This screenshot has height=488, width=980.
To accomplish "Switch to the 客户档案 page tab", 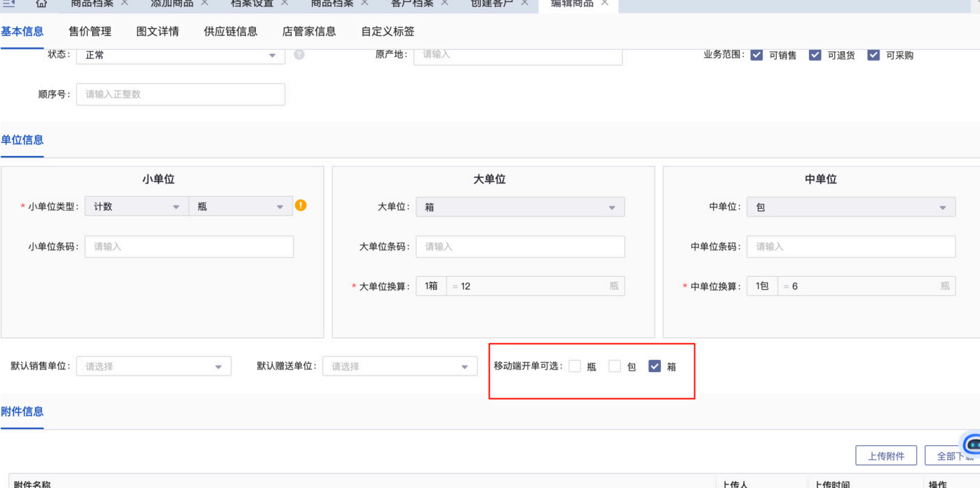I will point(412,4).
